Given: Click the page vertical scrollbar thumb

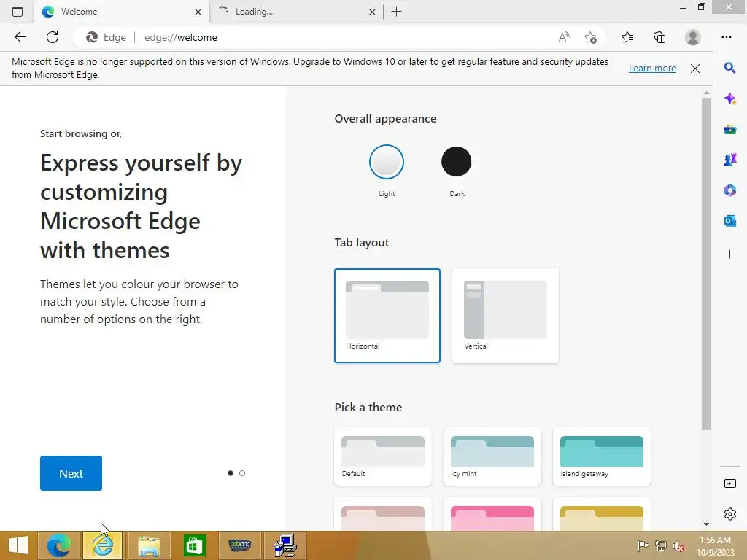Looking at the screenshot, I should click(x=706, y=264).
